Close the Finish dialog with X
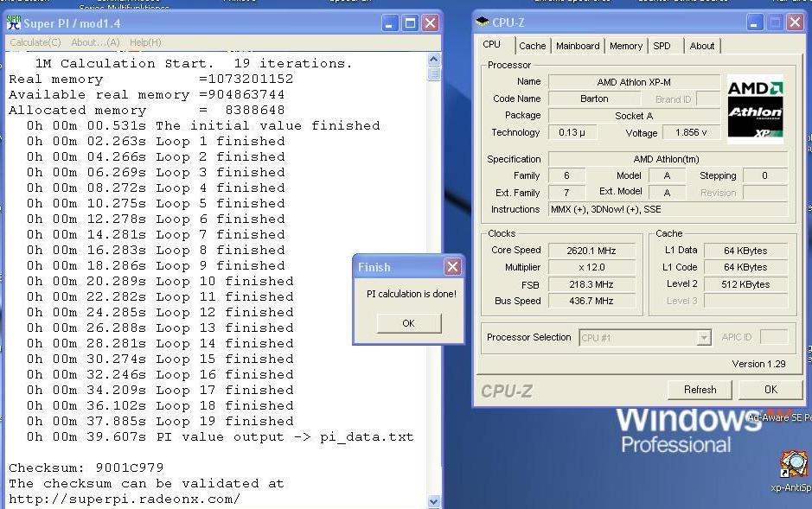Screen dimensions: 812x509 pyautogui.click(x=452, y=267)
